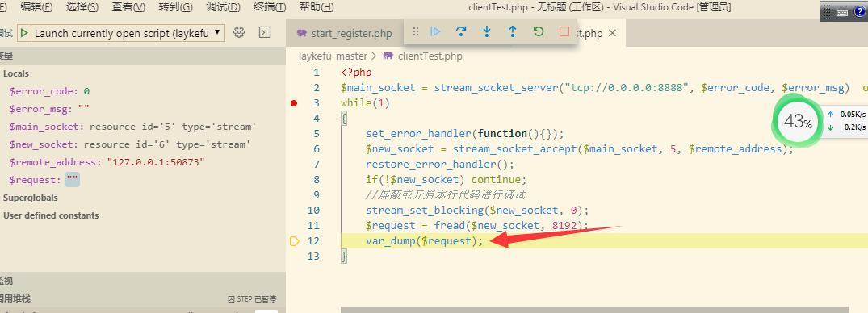Select the $error_msg variable
868x313 pixels.
click(x=50, y=109)
